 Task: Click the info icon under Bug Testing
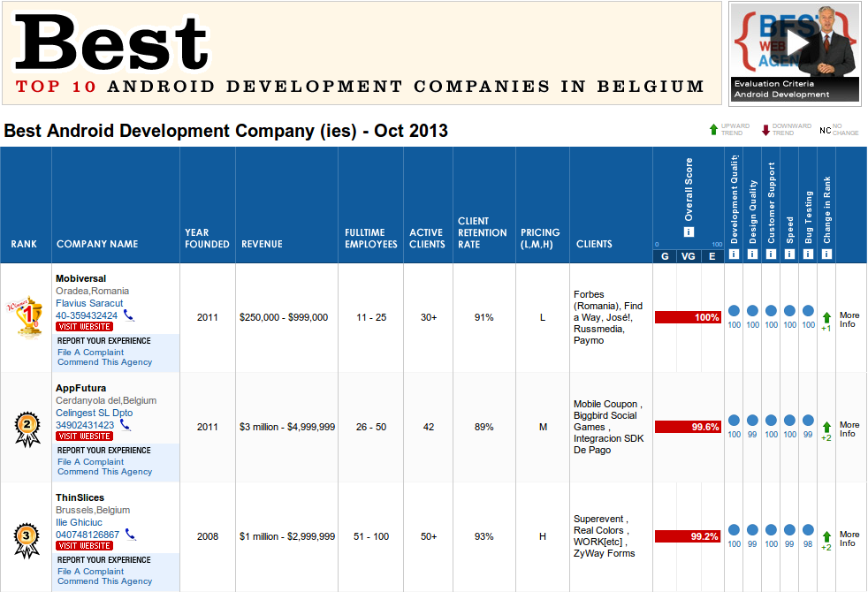coord(808,254)
